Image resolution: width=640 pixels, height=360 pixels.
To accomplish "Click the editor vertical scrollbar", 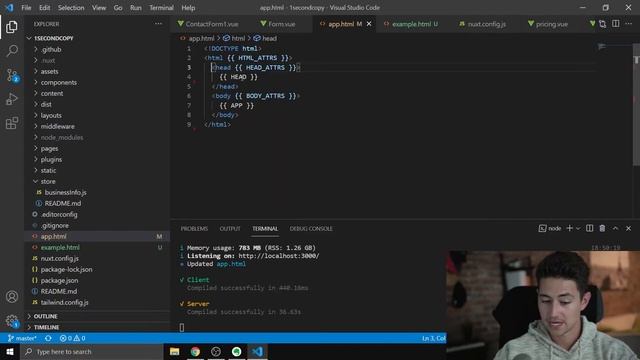I will tap(636, 104).
